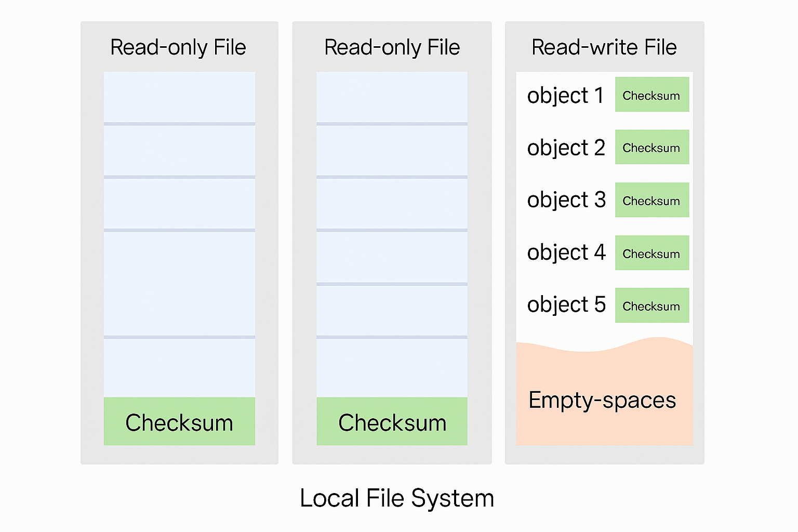Select the Checksum box beside object 4
Viewport: 798px width, 532px height.
[651, 253]
